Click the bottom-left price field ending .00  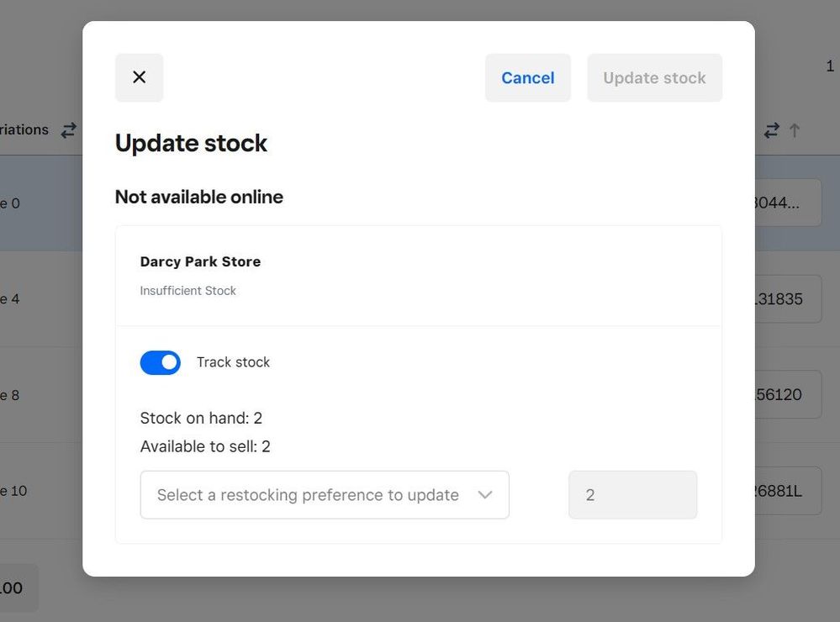18,588
